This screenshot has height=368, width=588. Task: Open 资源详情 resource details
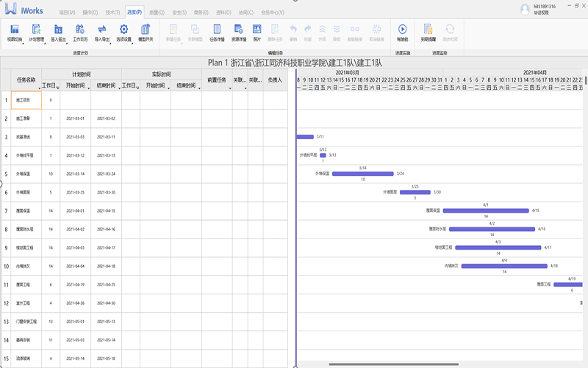(x=238, y=33)
